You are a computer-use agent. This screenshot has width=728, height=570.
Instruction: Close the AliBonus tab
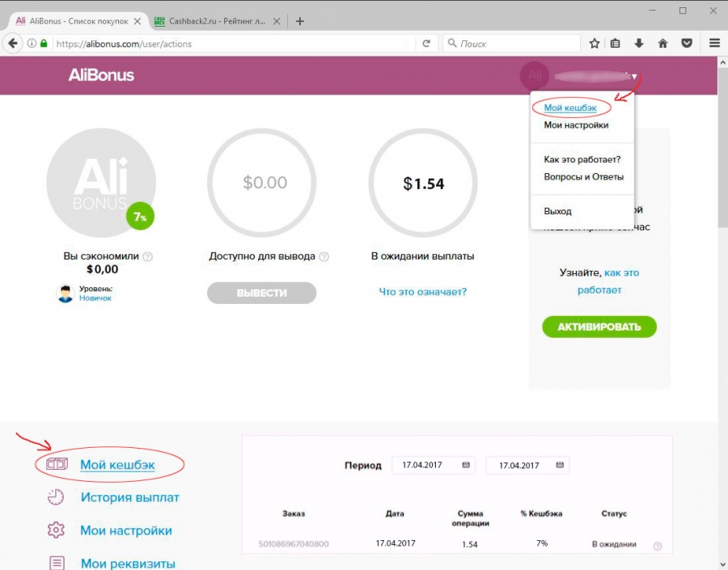pos(138,21)
